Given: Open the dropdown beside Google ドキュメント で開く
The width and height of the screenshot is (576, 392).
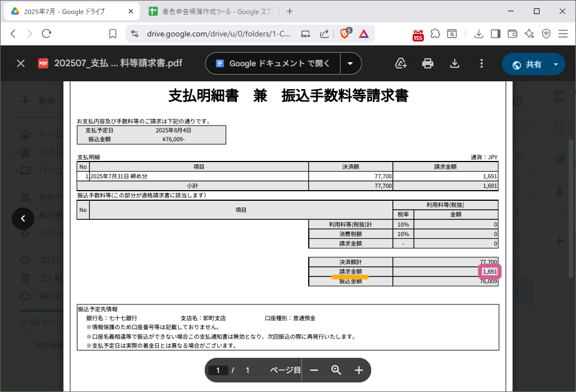Looking at the screenshot, I should pyautogui.click(x=351, y=63).
